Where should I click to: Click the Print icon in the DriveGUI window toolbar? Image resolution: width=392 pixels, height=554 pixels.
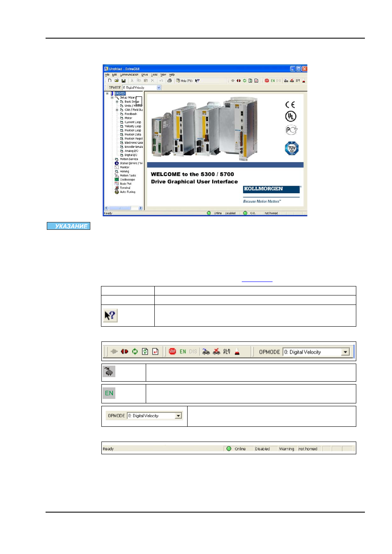pyautogui.click(x=170, y=81)
